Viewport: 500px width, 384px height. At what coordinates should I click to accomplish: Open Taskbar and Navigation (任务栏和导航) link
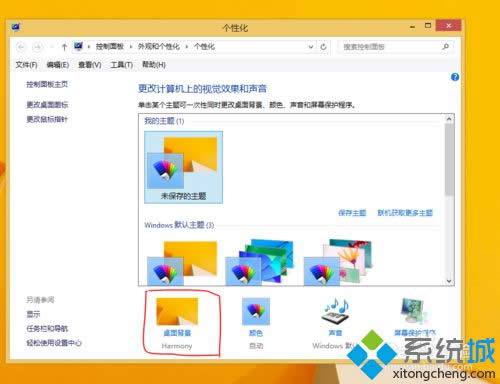coord(47,329)
